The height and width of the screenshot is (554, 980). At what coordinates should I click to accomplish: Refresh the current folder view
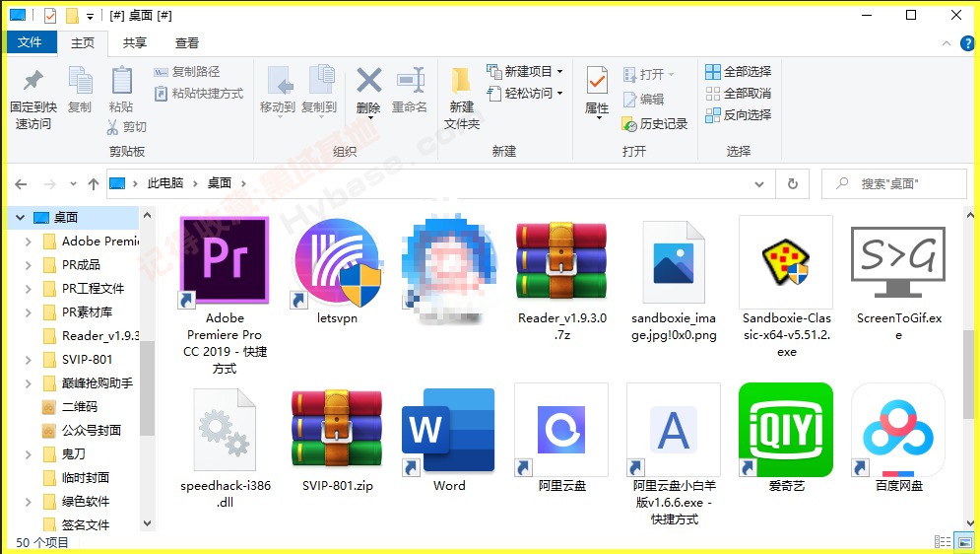click(793, 183)
